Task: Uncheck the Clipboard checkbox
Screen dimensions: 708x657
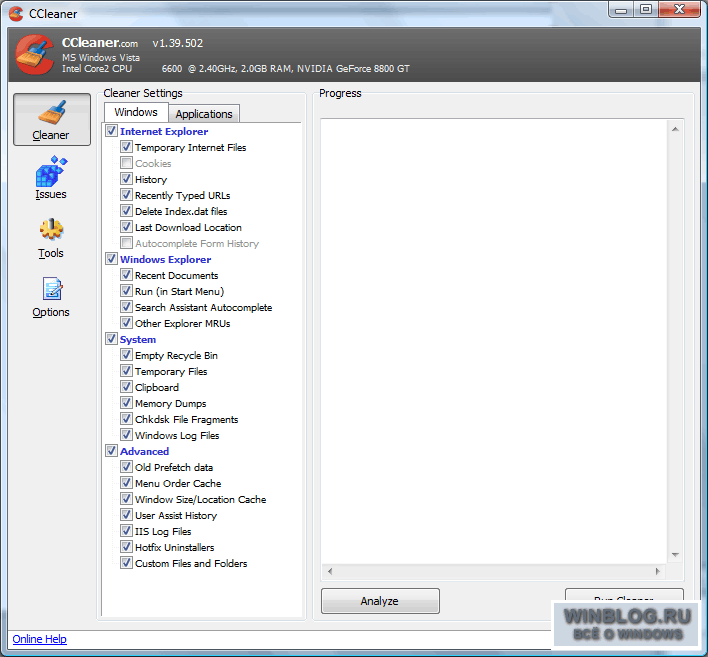Action: 126,387
